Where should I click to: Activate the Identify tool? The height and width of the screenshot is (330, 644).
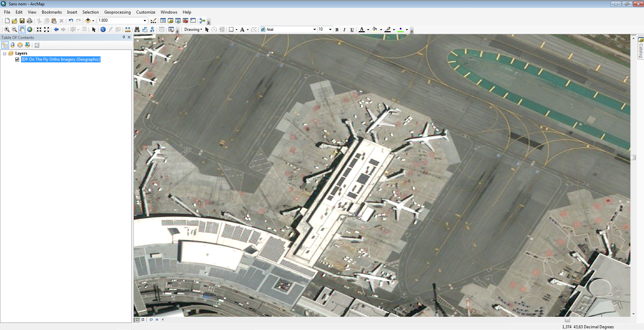(x=103, y=30)
